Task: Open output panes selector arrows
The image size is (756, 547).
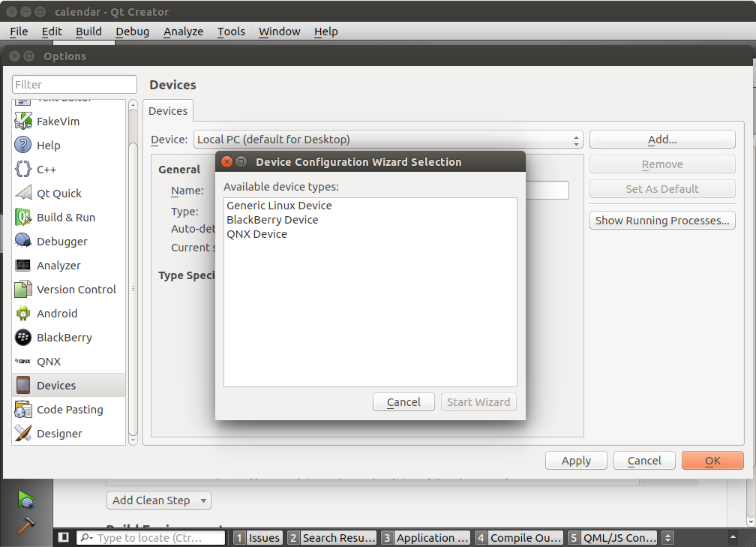Action: 667,537
